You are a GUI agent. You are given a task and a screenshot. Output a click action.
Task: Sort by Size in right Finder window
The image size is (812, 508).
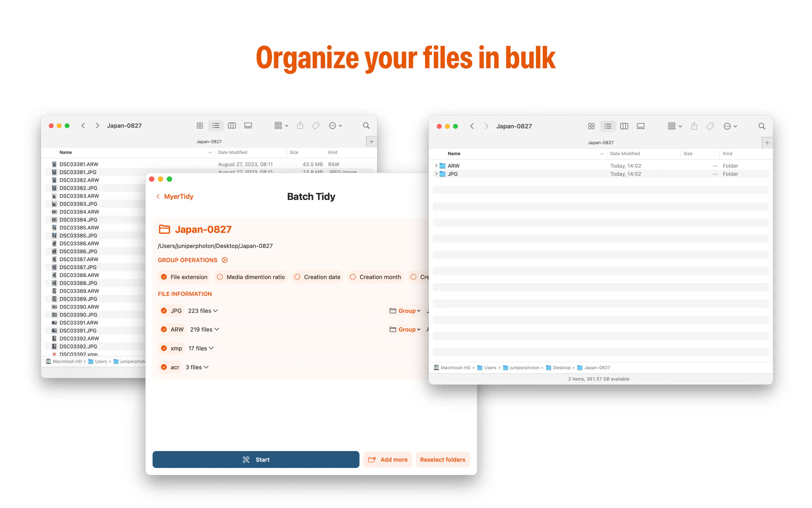[688, 154]
